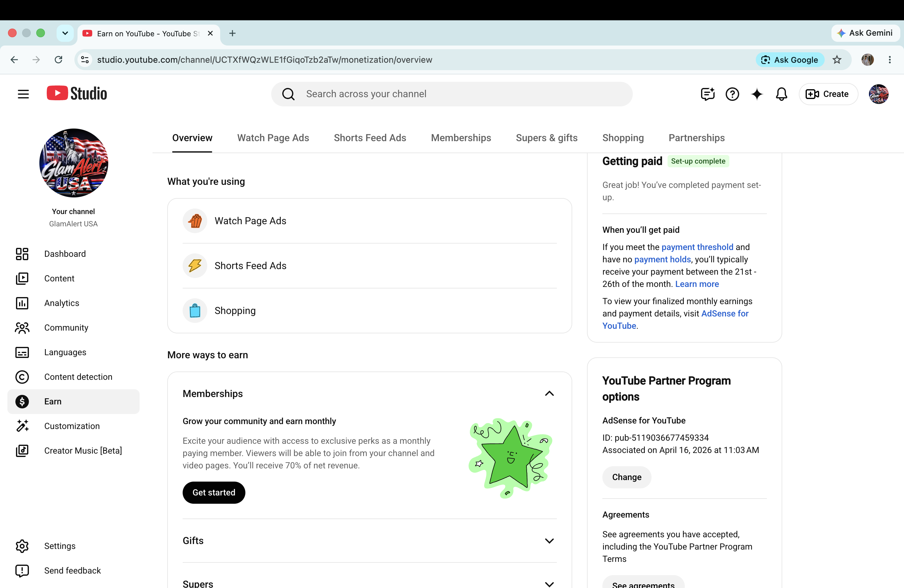
Task: Open the AdSense for YouTube link
Action: pyautogui.click(x=675, y=320)
